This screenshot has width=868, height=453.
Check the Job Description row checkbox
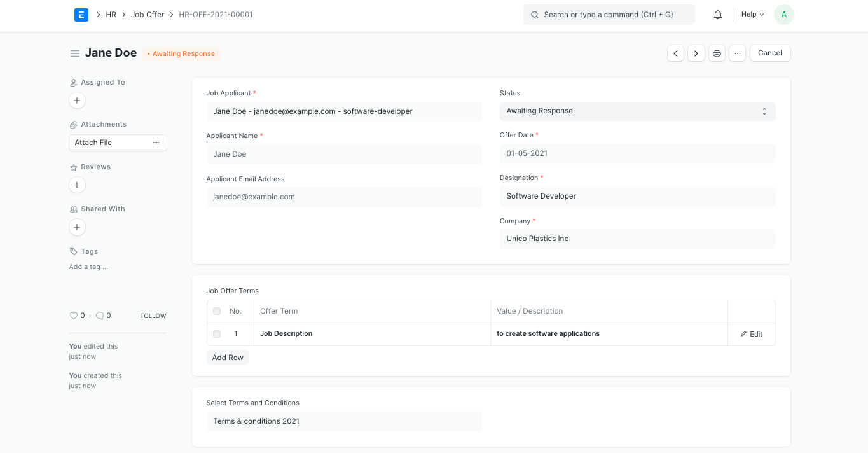[216, 333]
